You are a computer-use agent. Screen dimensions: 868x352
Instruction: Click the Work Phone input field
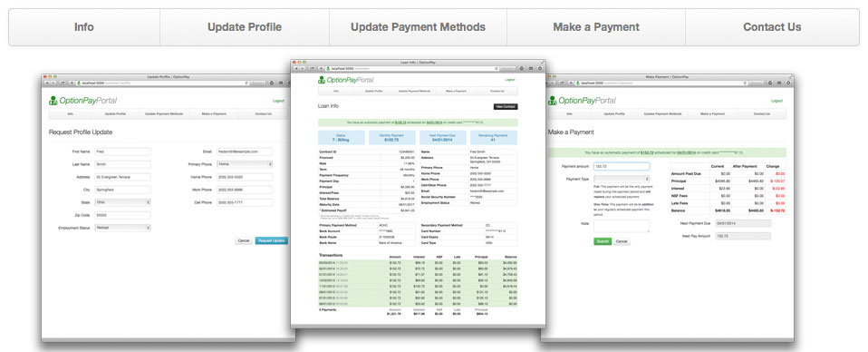(245, 190)
